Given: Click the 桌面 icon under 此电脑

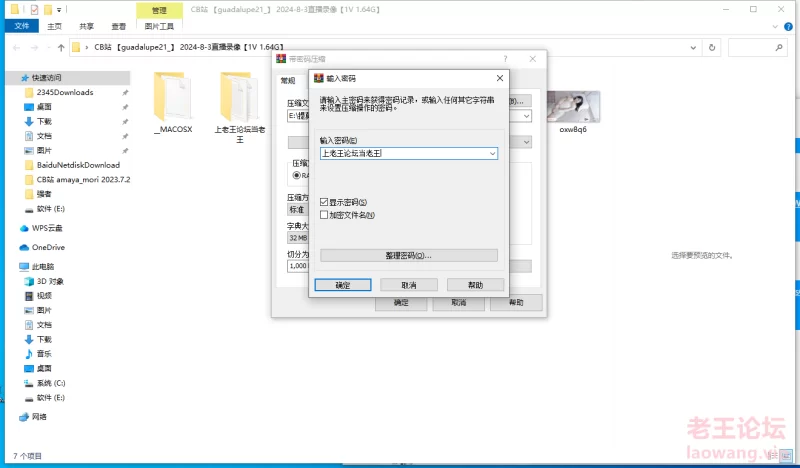Looking at the screenshot, I should (x=29, y=368).
